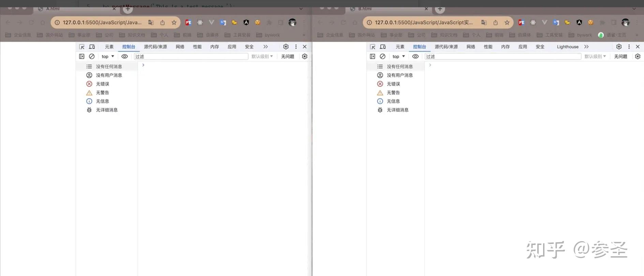Focus the 过滤 filter field in B.html console
The image size is (644, 276).
coord(503,56)
